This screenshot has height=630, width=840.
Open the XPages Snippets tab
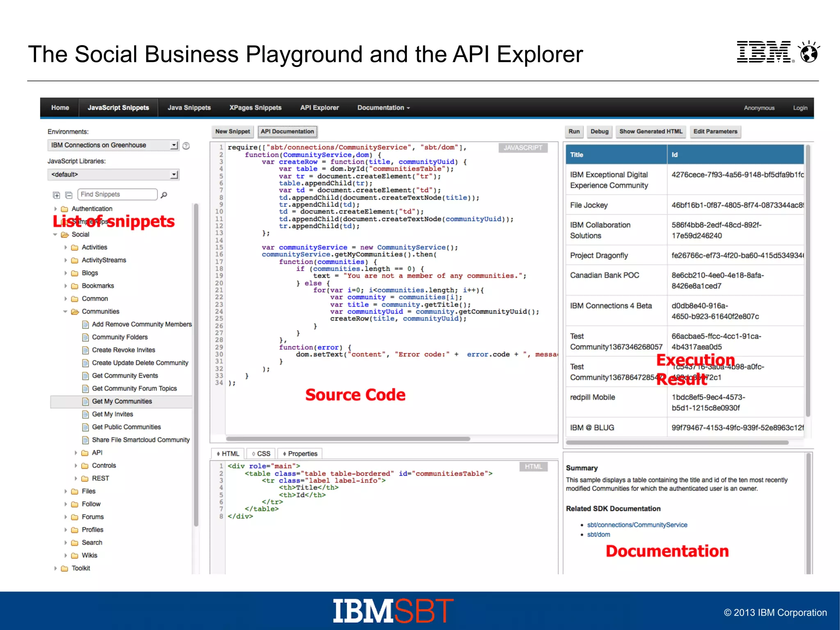tap(256, 108)
